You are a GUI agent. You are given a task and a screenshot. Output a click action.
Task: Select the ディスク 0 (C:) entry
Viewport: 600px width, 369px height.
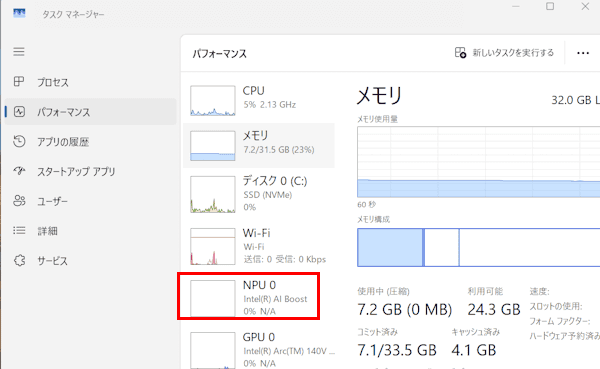click(x=259, y=194)
